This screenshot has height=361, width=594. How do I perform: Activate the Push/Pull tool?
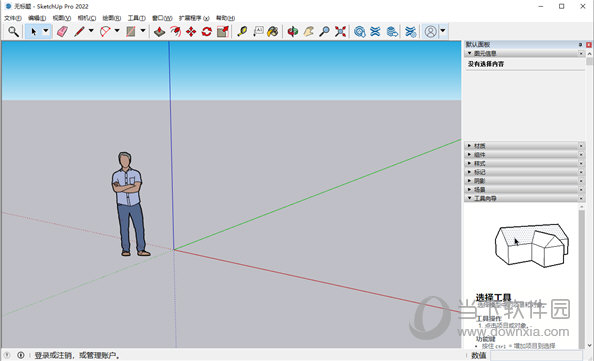pos(159,31)
